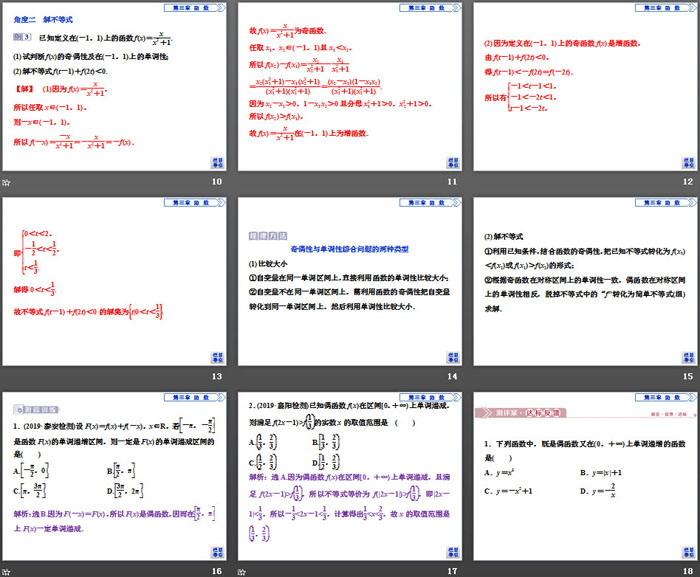This screenshot has width=700, height=577.
Task: Click the blue corner navigation icon on slide 15
Action: pos(685,356)
